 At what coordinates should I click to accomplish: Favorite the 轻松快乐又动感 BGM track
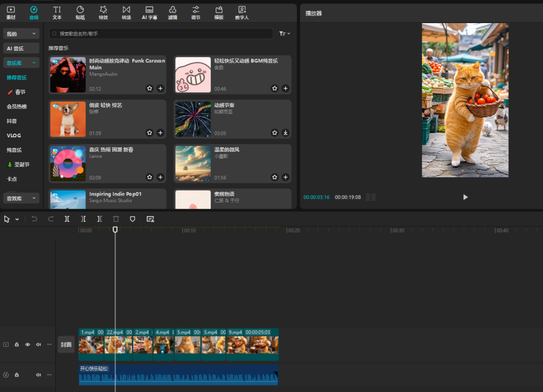275,88
